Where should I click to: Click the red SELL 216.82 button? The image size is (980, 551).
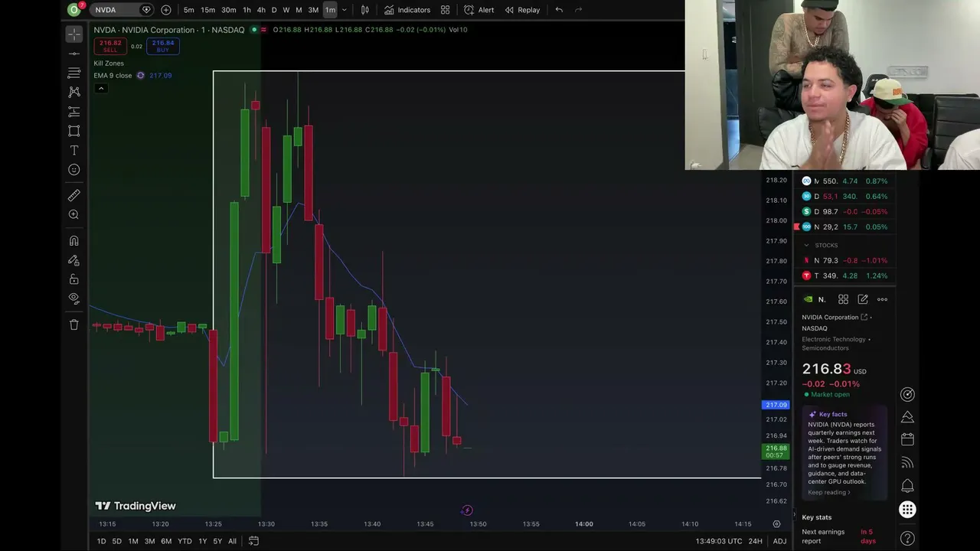coord(110,46)
